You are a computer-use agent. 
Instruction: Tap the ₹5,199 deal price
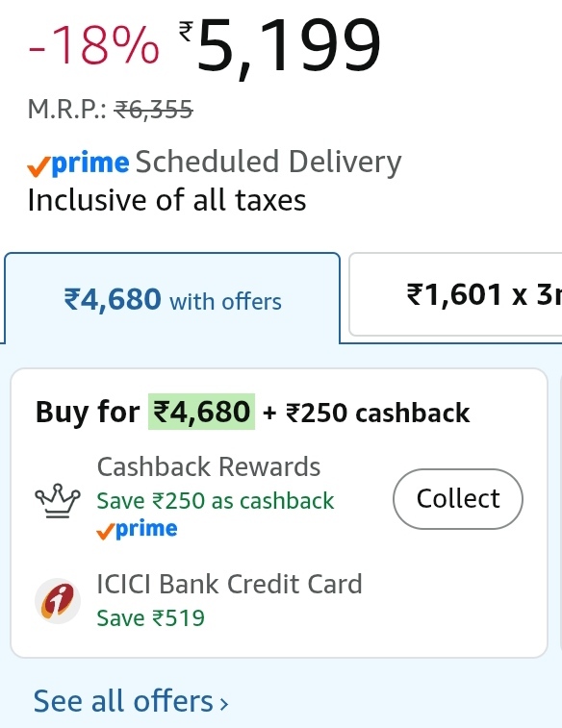click(280, 46)
